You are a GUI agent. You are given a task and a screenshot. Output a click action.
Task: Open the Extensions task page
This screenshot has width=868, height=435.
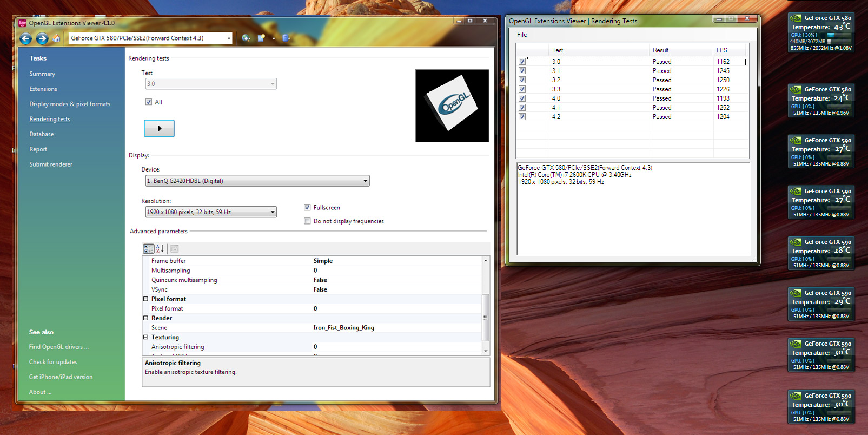click(43, 89)
